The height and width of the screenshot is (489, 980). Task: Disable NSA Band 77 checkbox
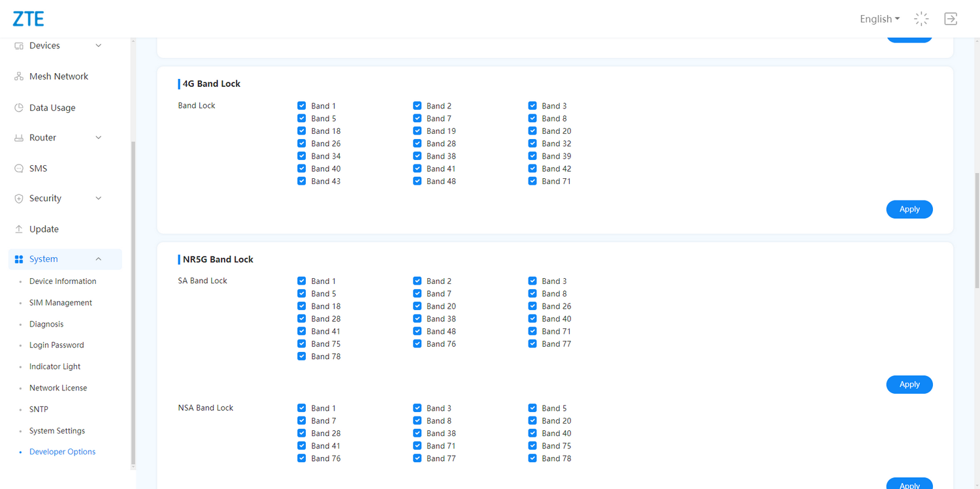(417, 458)
